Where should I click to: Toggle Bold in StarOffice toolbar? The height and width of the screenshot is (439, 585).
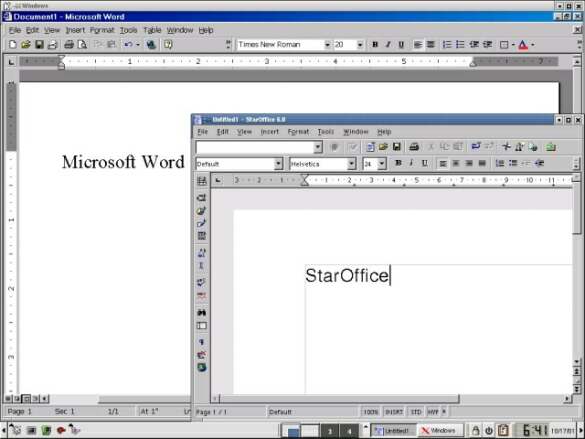(x=398, y=163)
